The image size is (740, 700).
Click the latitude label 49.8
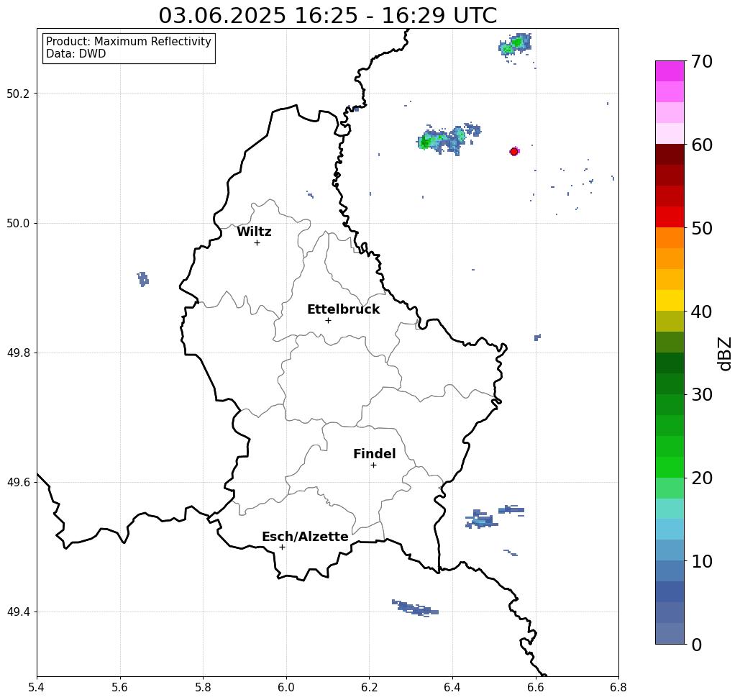[18, 353]
